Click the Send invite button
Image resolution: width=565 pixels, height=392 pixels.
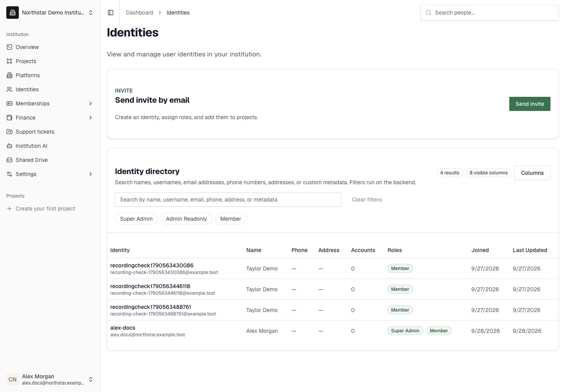tap(530, 104)
